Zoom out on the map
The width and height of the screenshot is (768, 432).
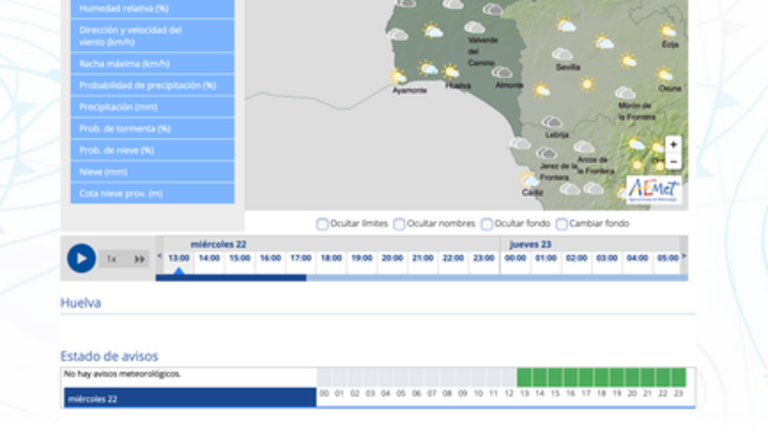pos(673,162)
